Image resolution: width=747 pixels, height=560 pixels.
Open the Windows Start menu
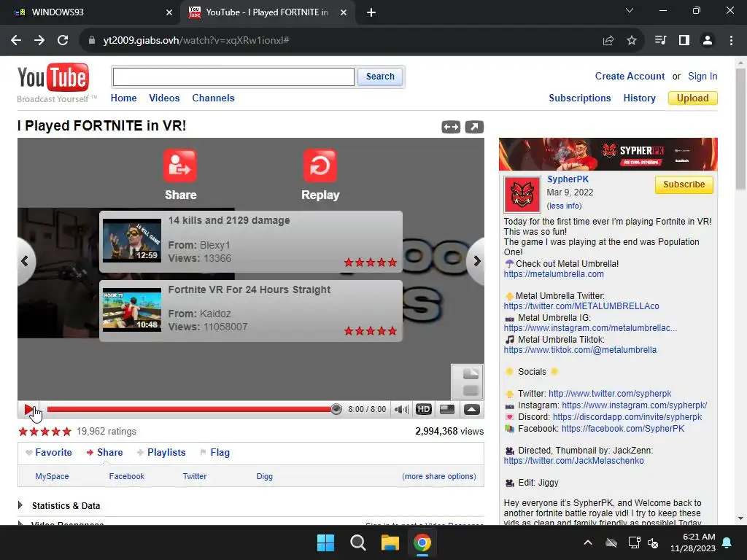click(x=326, y=542)
